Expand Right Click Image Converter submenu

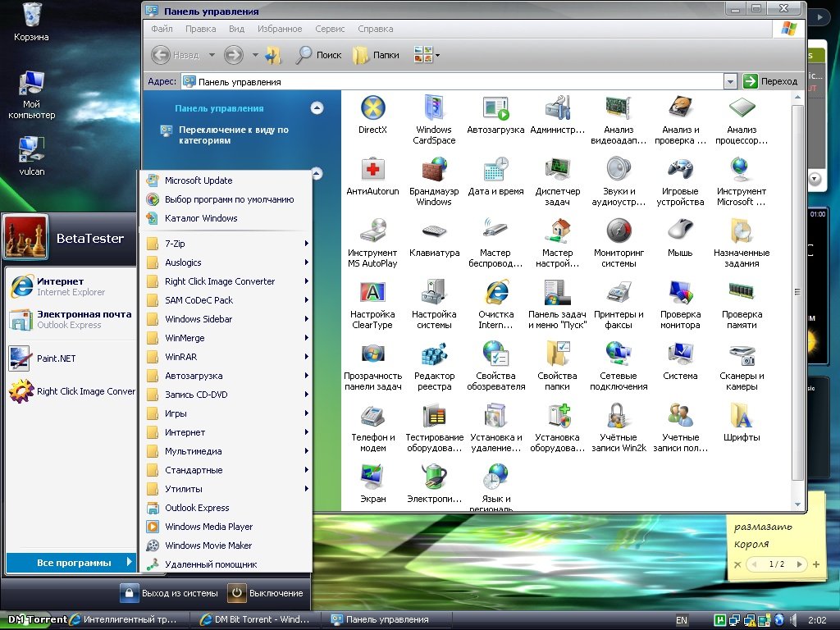tap(226, 281)
